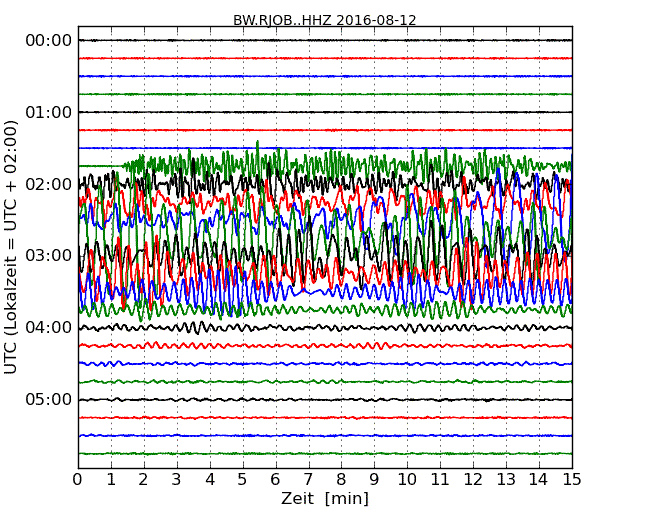Click the bottom green trace below 05:00
Image resolution: width=650 pixels, height=520 pixels.
325,454
